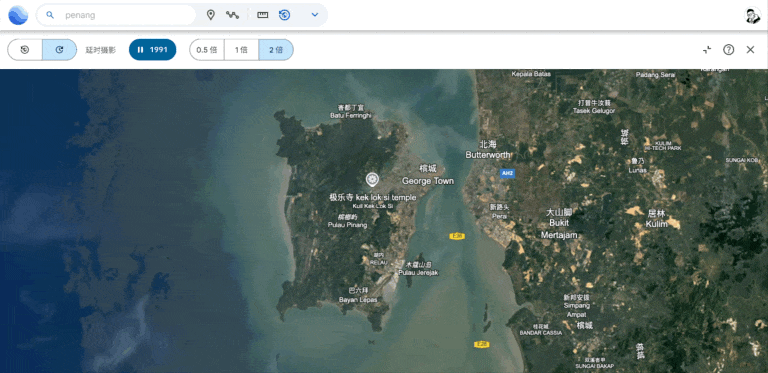Set playback speed to 1倍
The image size is (768, 373).
coord(241,49)
